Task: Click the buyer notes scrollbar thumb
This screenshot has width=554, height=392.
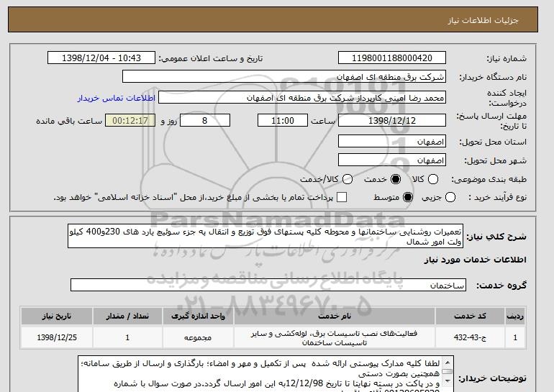Action: click(448, 372)
